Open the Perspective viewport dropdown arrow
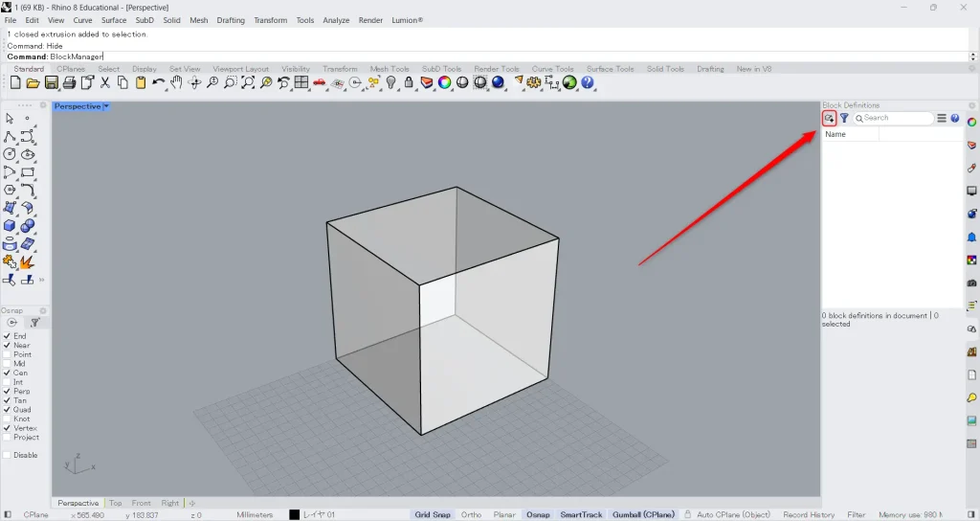The image size is (980, 521). (106, 106)
